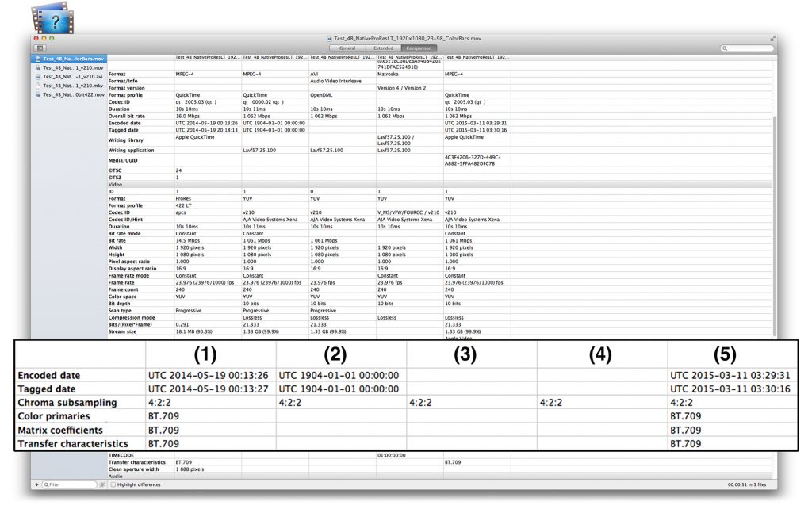Image resolution: width=812 pixels, height=513 pixels.
Task: Click the icon right of Filter field
Action: pyautogui.click(x=102, y=485)
